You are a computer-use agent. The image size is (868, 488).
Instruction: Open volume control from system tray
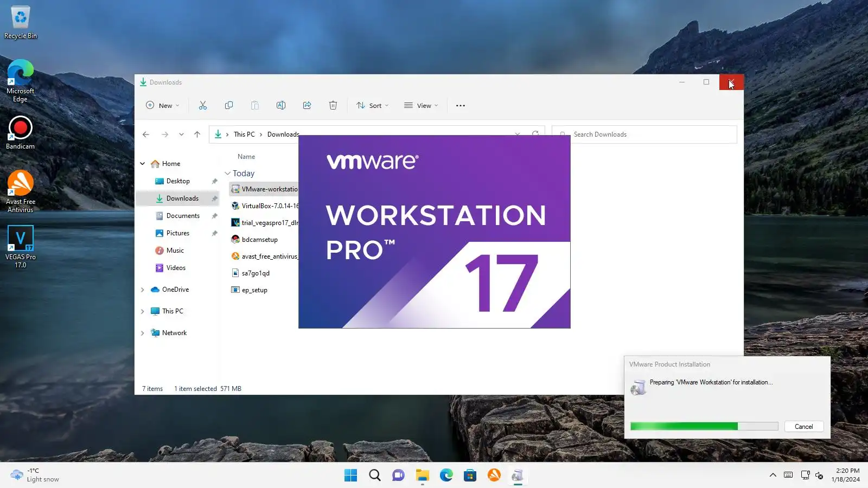click(x=819, y=476)
